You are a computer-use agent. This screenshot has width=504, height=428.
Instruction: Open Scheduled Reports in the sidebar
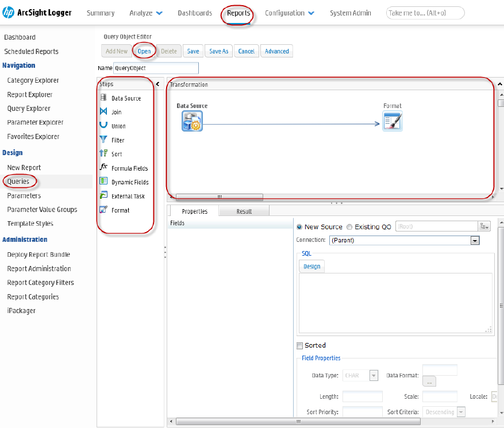31,51
